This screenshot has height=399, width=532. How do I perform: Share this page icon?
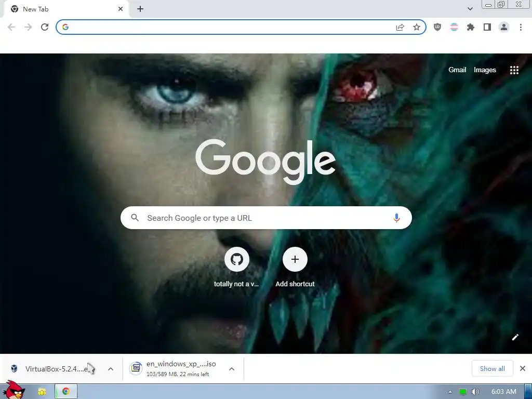pyautogui.click(x=401, y=27)
